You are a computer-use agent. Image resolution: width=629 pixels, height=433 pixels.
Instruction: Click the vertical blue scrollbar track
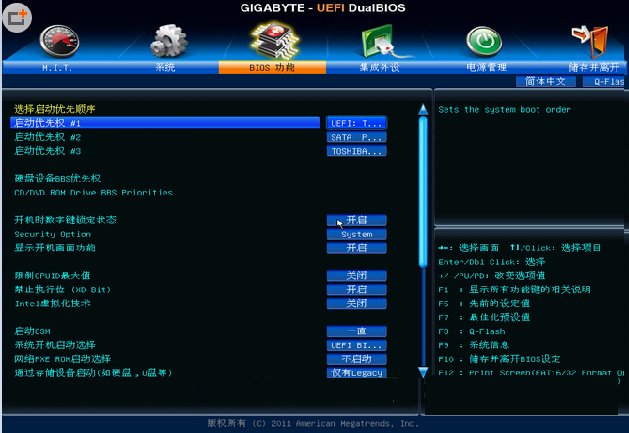tap(423, 241)
